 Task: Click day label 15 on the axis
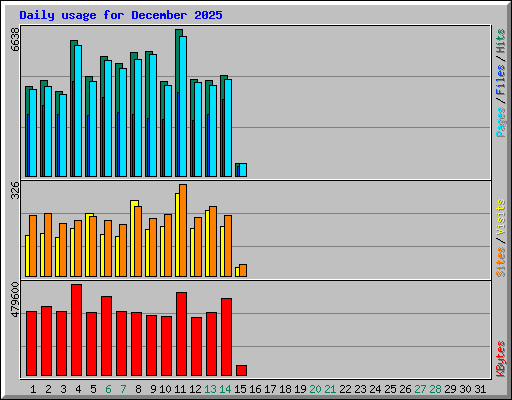(x=240, y=389)
